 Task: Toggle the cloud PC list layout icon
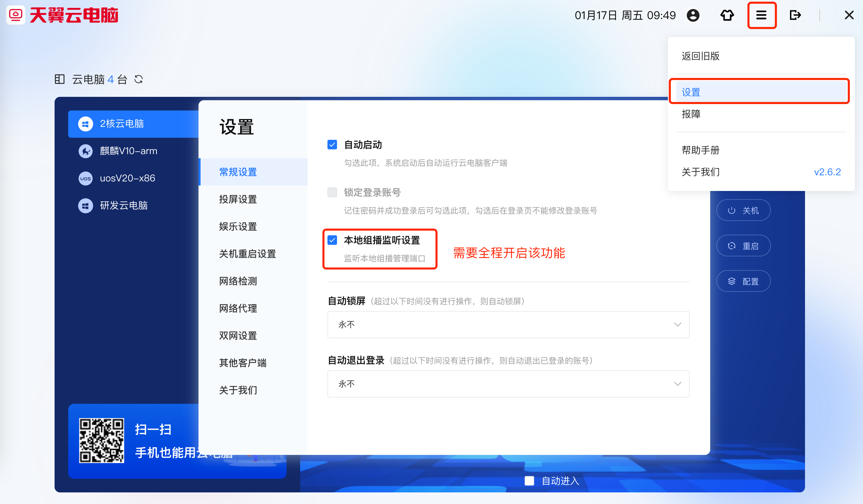point(60,79)
